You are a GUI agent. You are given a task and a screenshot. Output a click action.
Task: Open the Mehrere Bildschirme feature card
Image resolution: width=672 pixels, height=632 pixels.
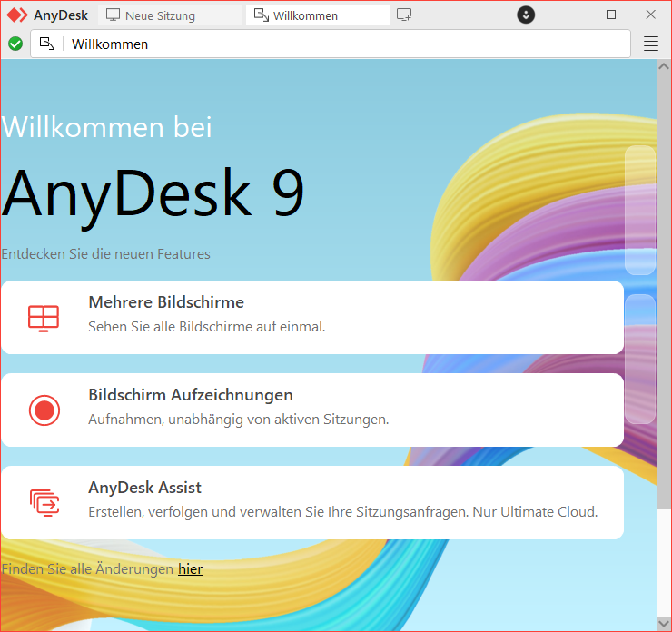coord(312,318)
